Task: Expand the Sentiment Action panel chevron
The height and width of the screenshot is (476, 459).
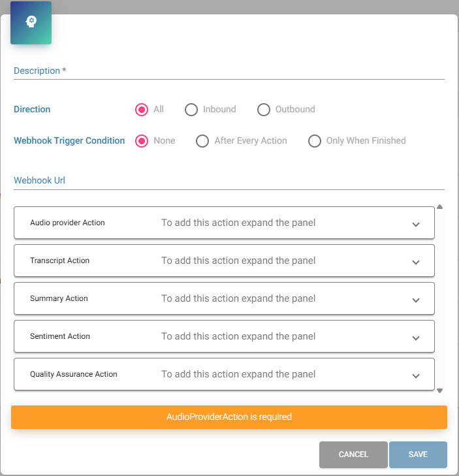Action: pos(416,338)
